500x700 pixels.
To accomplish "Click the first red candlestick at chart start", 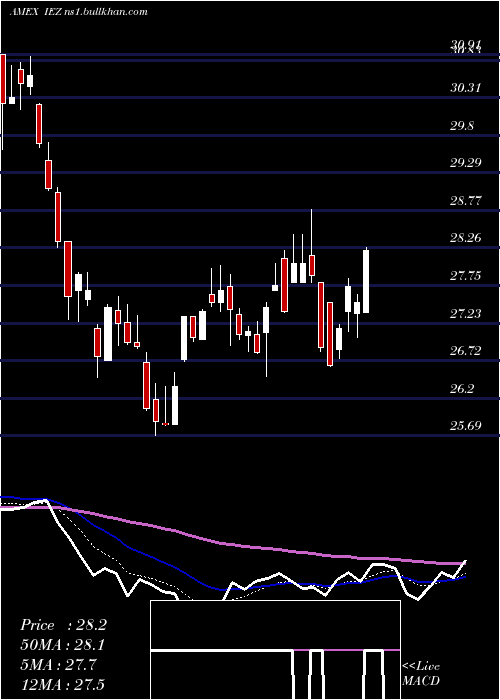I will [x=3, y=79].
